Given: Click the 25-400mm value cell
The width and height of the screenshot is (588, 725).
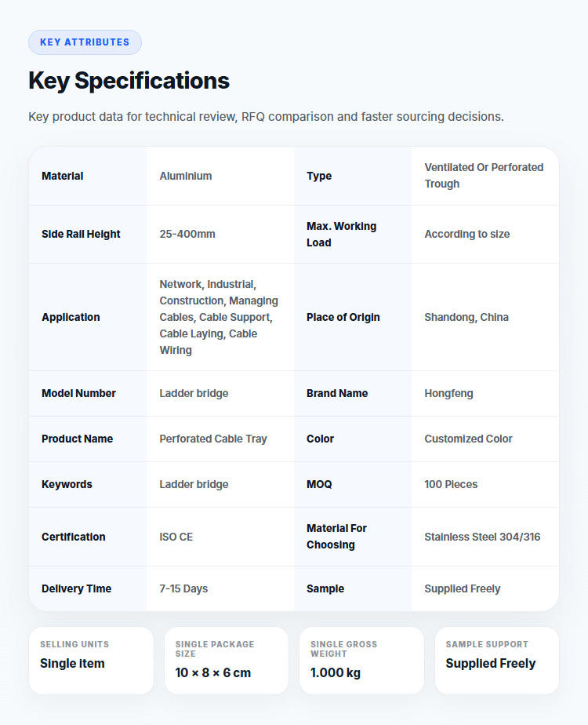Looking at the screenshot, I should (x=220, y=234).
